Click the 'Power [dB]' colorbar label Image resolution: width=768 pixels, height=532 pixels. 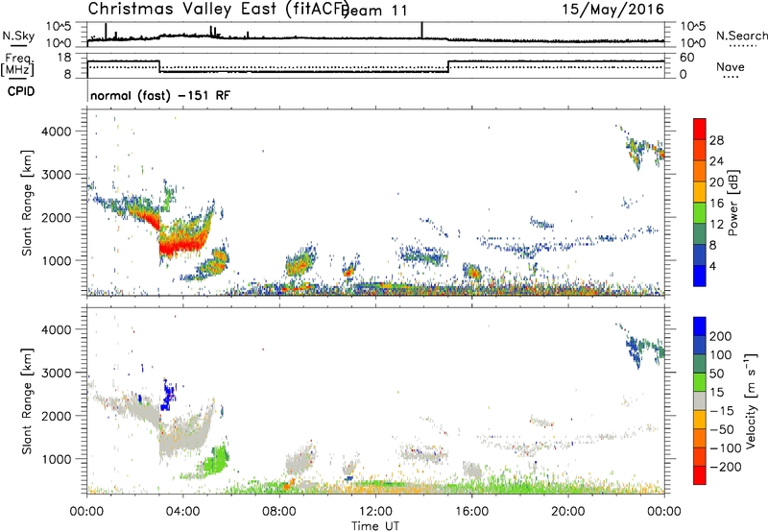pos(733,203)
